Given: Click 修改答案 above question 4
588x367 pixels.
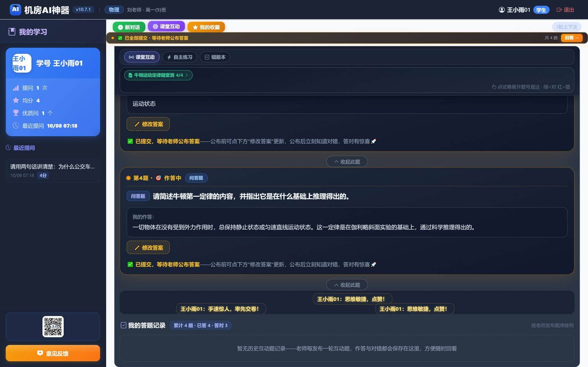Looking at the screenshot, I should pos(148,124).
